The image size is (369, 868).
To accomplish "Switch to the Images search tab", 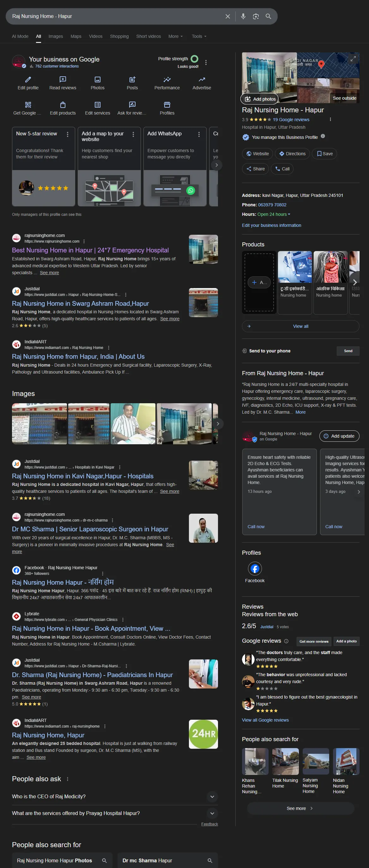I will tap(56, 36).
